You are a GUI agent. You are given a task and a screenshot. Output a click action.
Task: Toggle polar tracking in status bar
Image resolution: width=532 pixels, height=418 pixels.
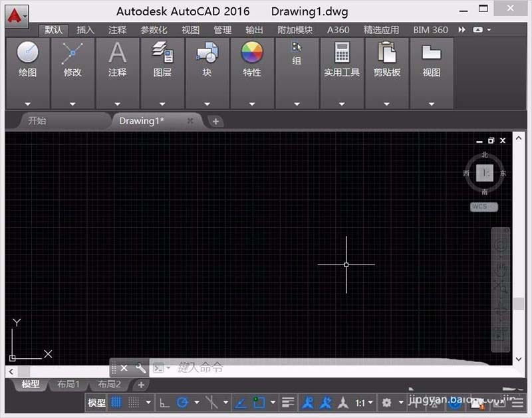point(182,403)
